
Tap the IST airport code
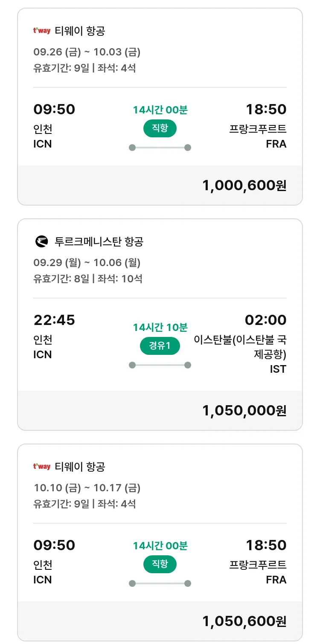tap(278, 369)
